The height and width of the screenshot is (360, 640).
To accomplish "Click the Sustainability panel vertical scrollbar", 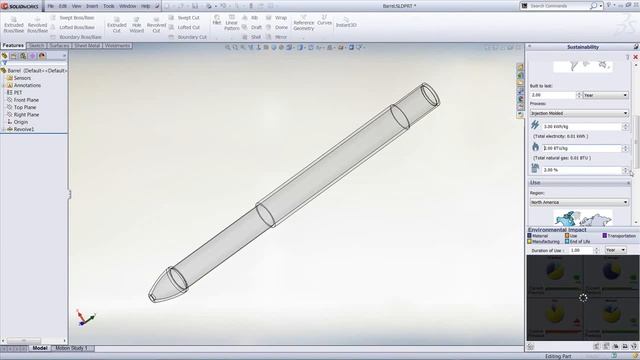I will 636,143.
